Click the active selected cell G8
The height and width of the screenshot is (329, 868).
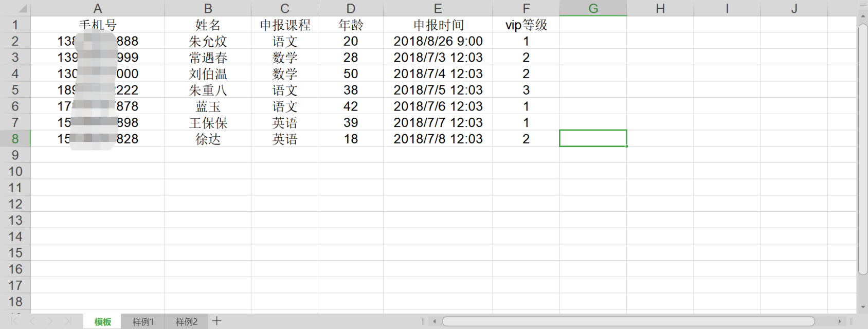click(593, 139)
